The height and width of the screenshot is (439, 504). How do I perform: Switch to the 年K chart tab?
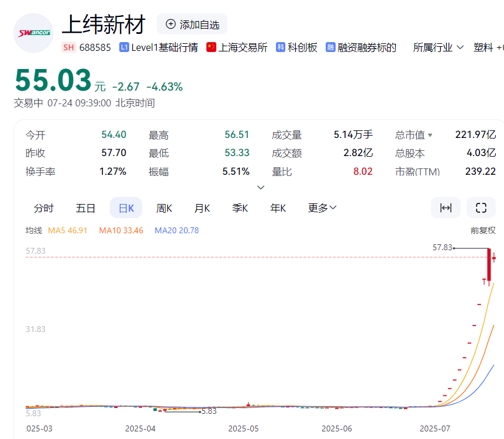(x=278, y=208)
